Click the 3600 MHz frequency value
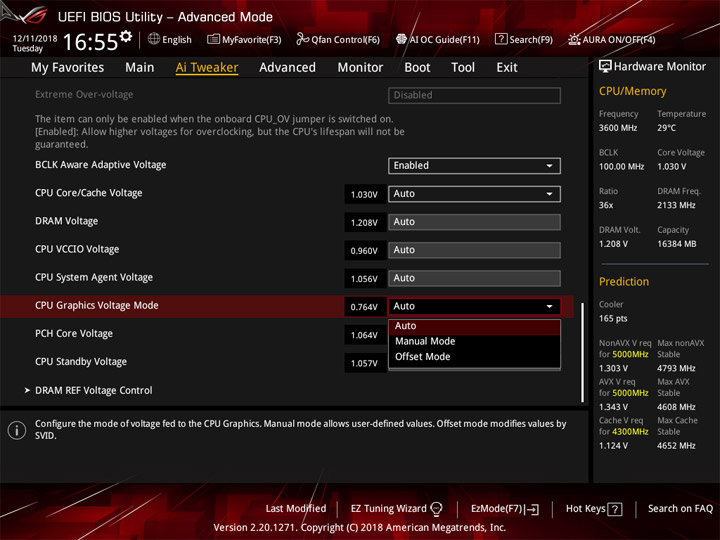 618,128
